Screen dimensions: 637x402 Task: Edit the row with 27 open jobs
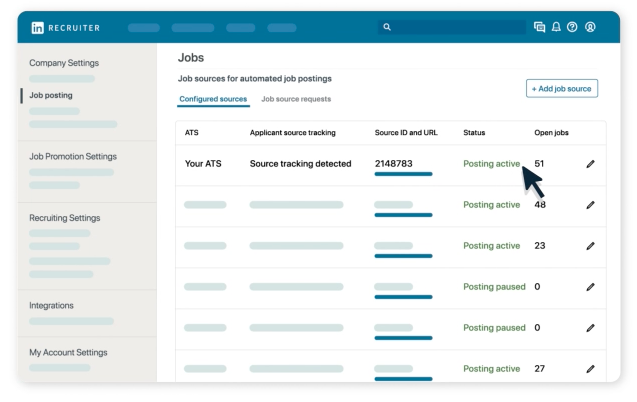click(x=590, y=369)
